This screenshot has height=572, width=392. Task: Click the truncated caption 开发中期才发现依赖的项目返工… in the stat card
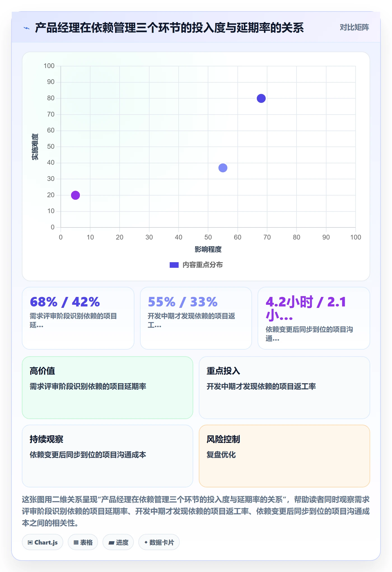coord(191,320)
